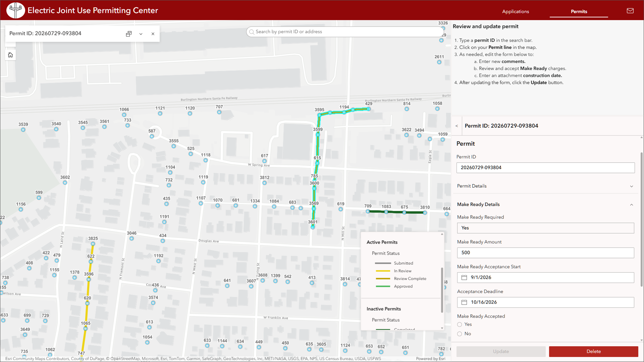Select pole marker 3046 on map

pos(131,238)
